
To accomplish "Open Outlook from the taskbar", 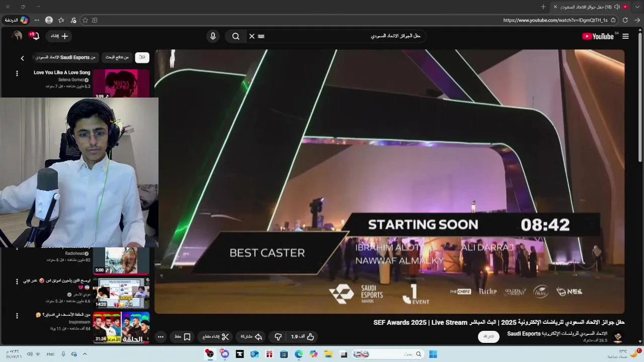I will click(x=255, y=354).
